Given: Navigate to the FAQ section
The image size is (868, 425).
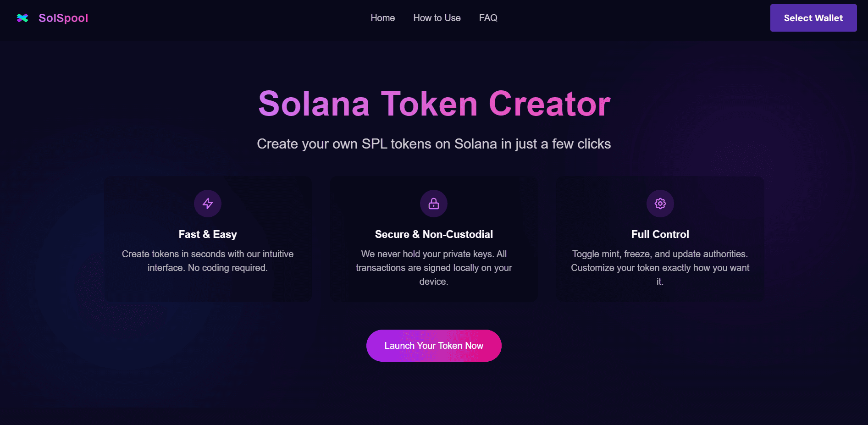Looking at the screenshot, I should pos(488,18).
